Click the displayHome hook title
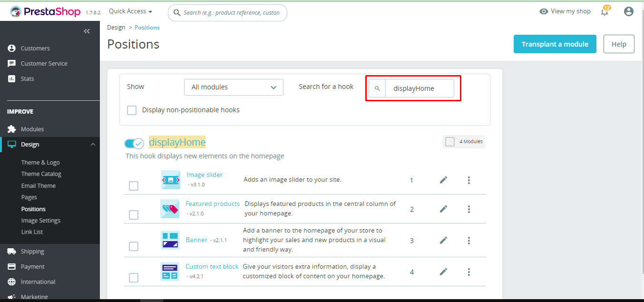The image size is (644, 302). click(177, 142)
